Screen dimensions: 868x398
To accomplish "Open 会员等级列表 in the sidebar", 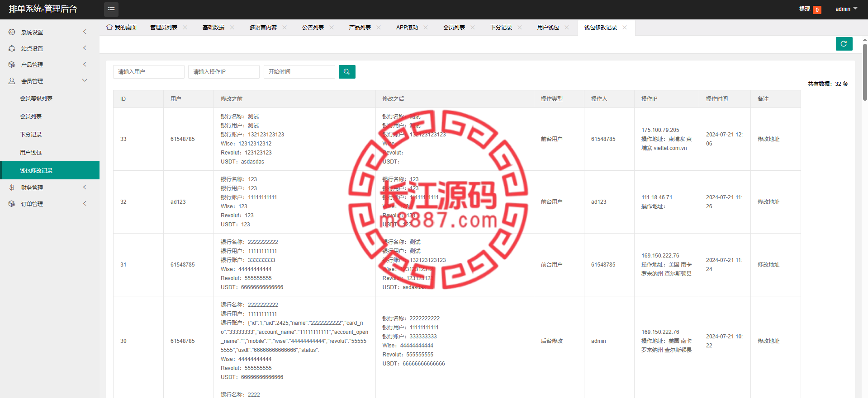I will (50, 98).
